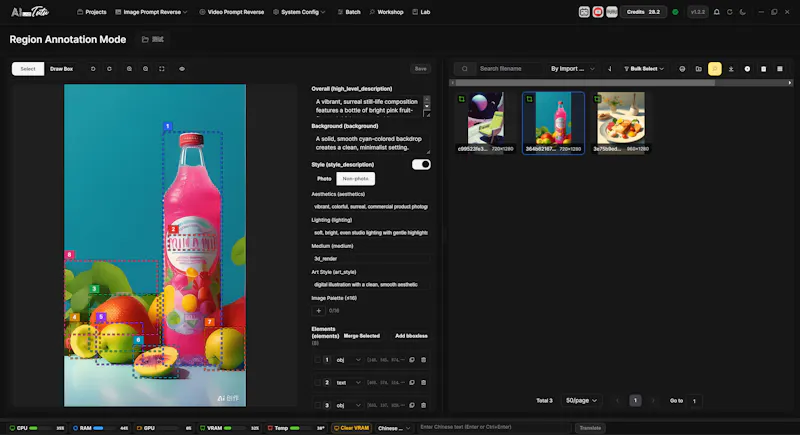800x435 pixels.
Task: Add a color with Image Palette plus button
Action: (318, 311)
